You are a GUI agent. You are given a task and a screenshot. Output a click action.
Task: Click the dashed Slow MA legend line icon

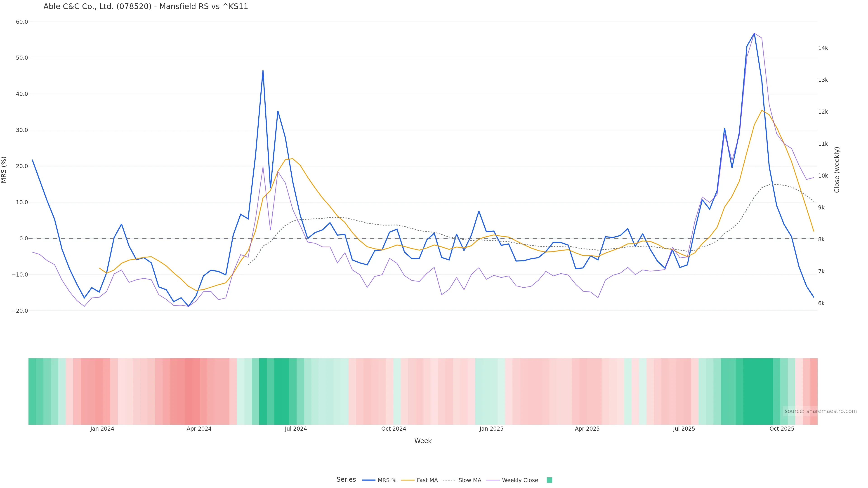point(449,480)
